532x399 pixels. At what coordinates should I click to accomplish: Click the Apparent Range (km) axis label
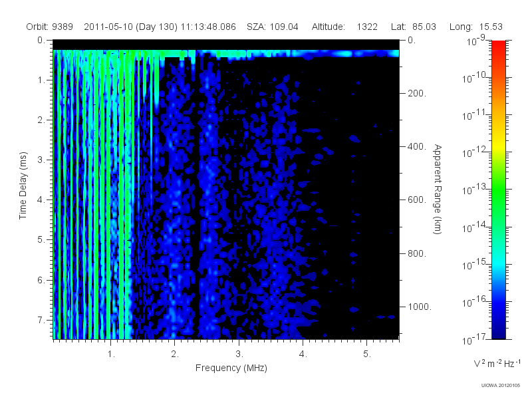(438, 189)
